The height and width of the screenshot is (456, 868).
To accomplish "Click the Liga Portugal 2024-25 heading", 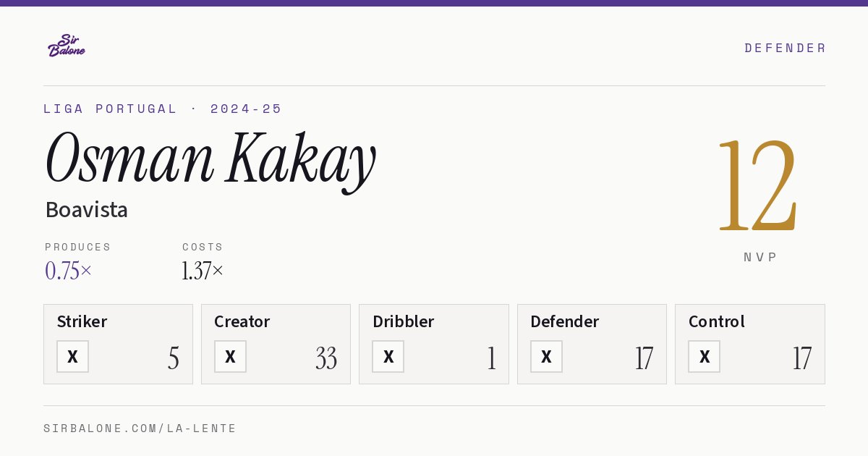I will 163,109.
